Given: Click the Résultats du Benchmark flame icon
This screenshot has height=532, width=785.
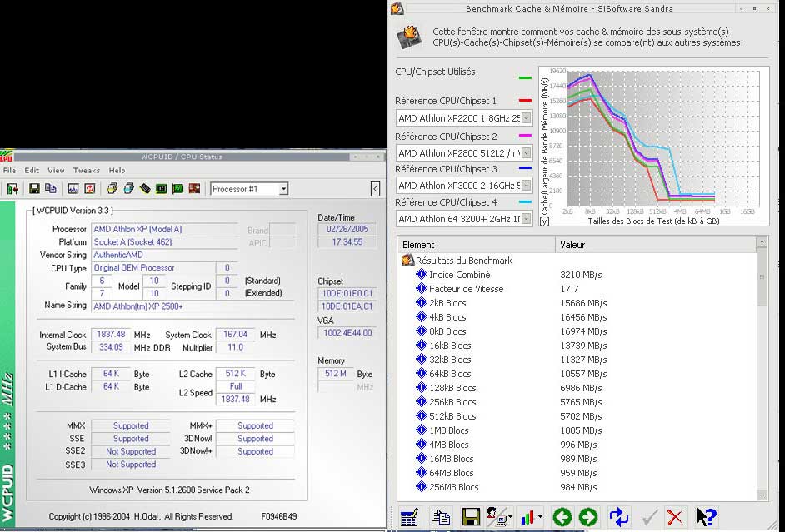Looking at the screenshot, I should tap(407, 260).
